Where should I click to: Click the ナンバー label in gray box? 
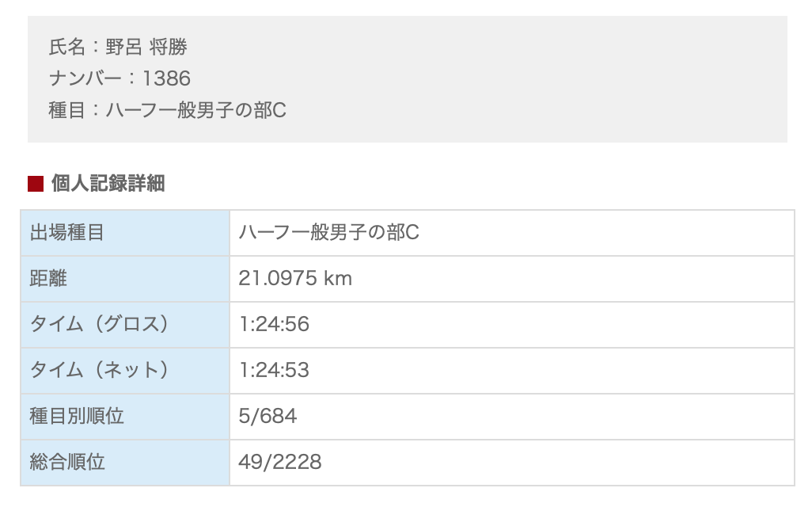pos(85,78)
